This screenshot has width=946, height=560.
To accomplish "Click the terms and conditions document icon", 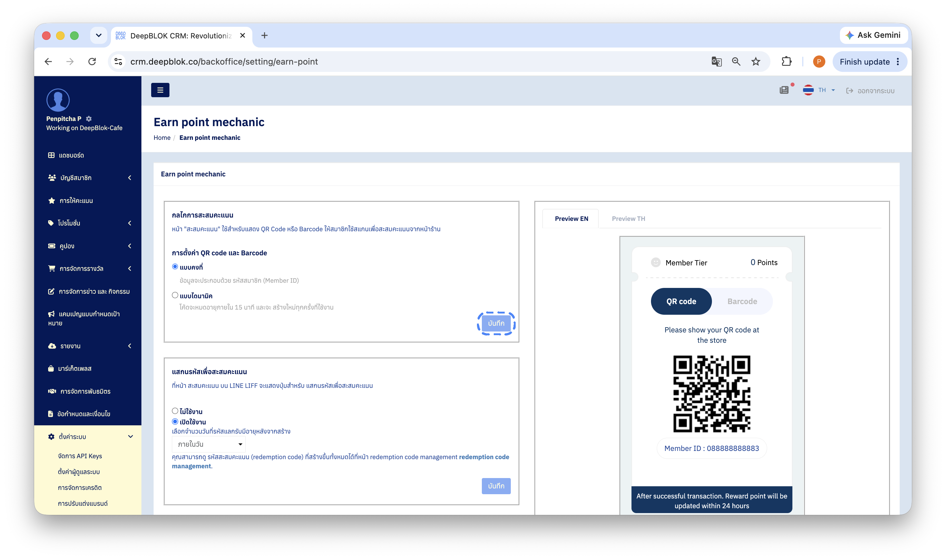I will 51,413.
